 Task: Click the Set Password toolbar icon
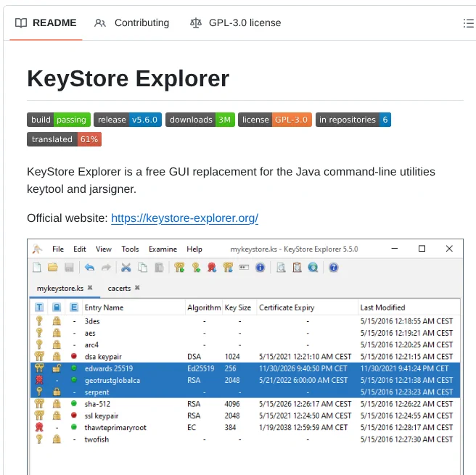[244, 268]
